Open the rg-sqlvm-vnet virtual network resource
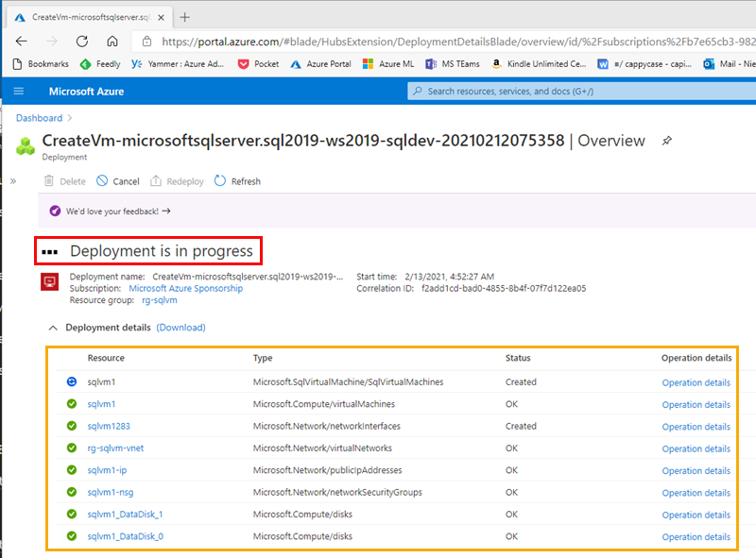Image resolution: width=756 pixels, height=558 pixels. coord(115,448)
